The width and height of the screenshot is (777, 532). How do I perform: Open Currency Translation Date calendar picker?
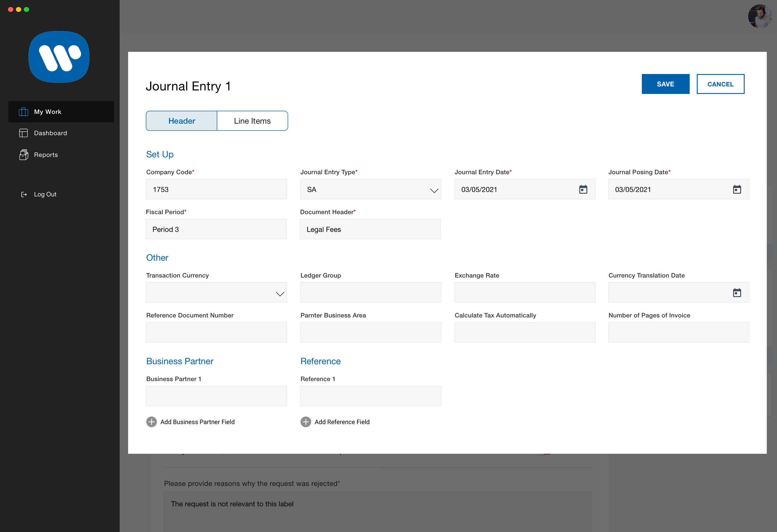coord(737,293)
